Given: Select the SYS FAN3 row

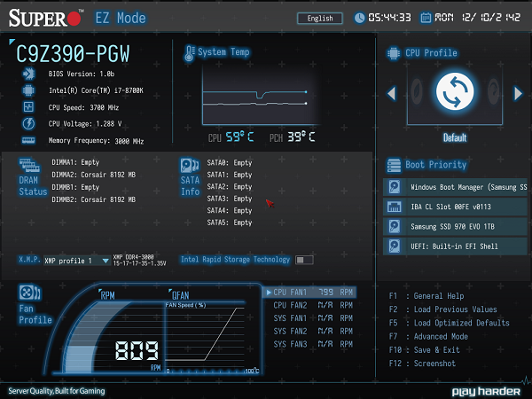Looking at the screenshot, I should coord(313,344).
